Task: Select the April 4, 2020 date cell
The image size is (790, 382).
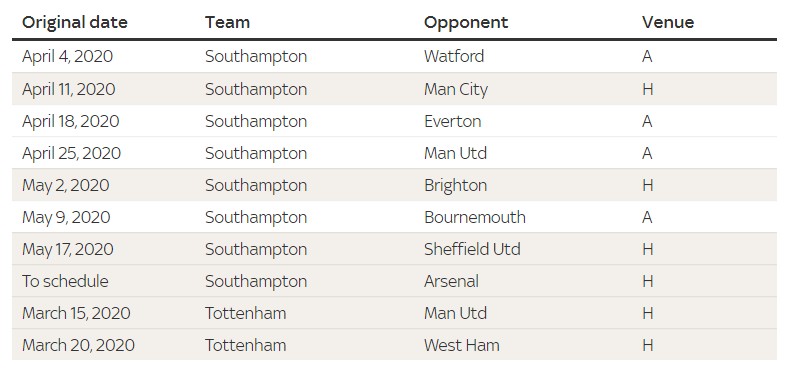Action: [68, 56]
